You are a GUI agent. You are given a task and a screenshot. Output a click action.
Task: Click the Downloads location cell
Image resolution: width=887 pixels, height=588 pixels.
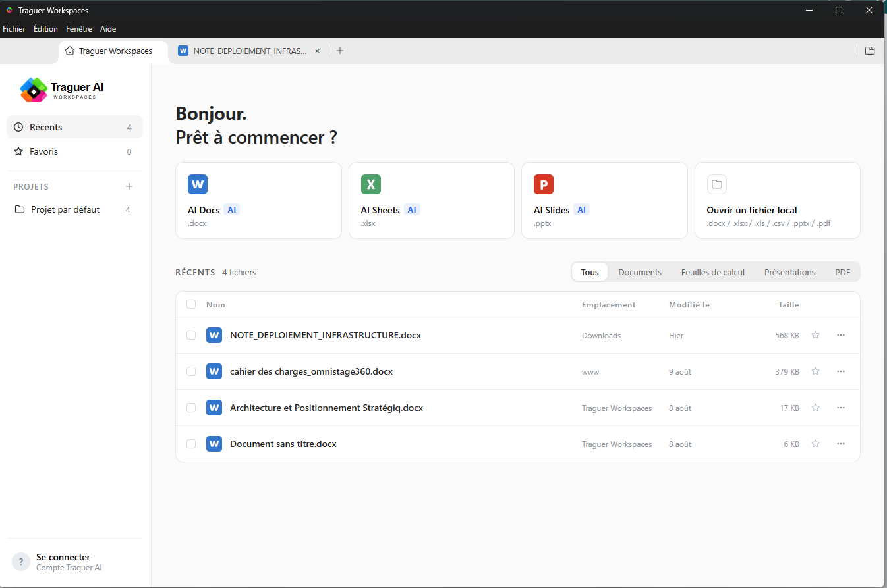[601, 335]
